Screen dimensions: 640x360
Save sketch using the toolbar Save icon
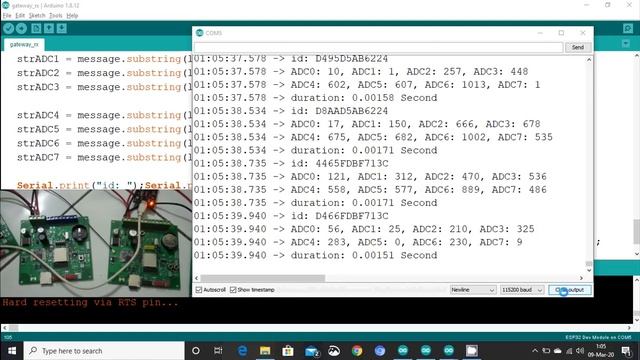click(x=62, y=29)
